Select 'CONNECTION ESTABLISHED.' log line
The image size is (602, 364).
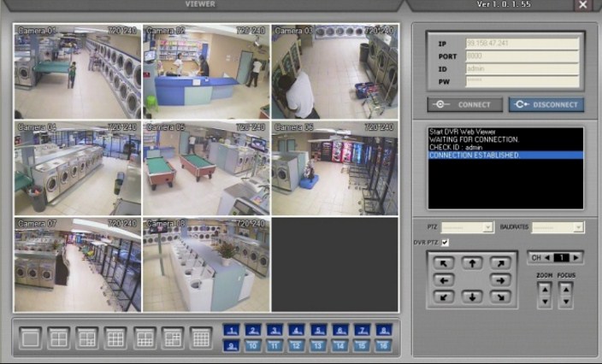coord(505,156)
